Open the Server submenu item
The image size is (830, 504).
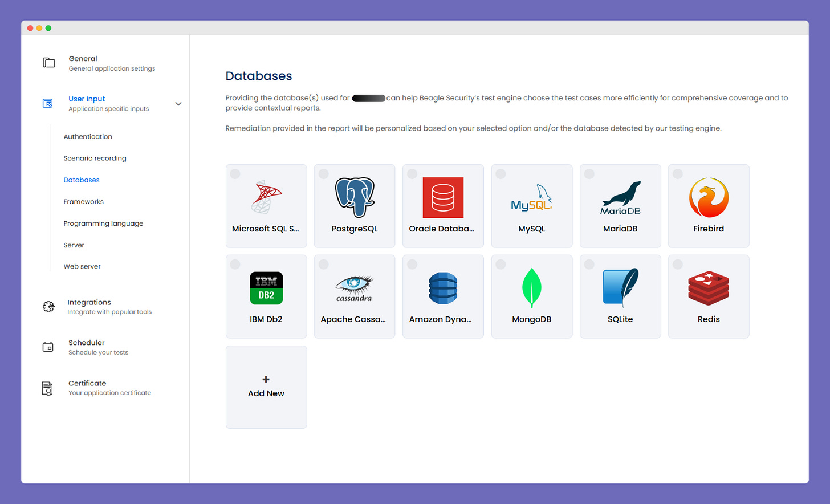(74, 245)
